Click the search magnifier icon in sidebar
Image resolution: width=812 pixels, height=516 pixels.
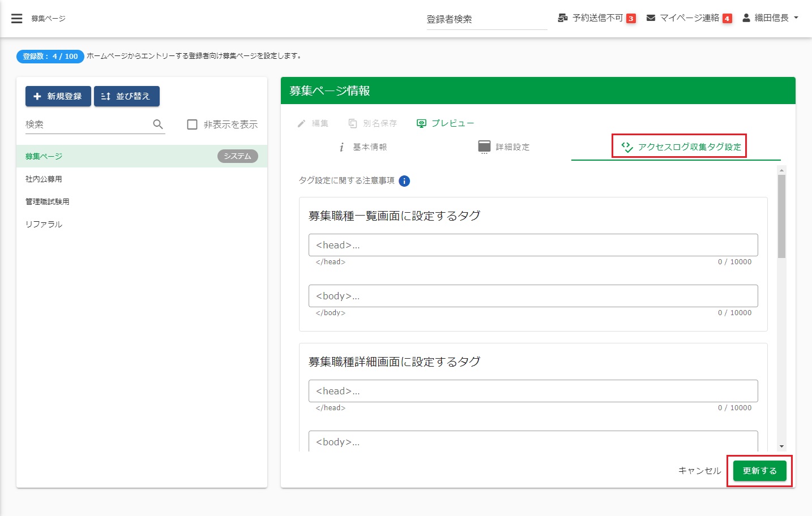point(158,124)
